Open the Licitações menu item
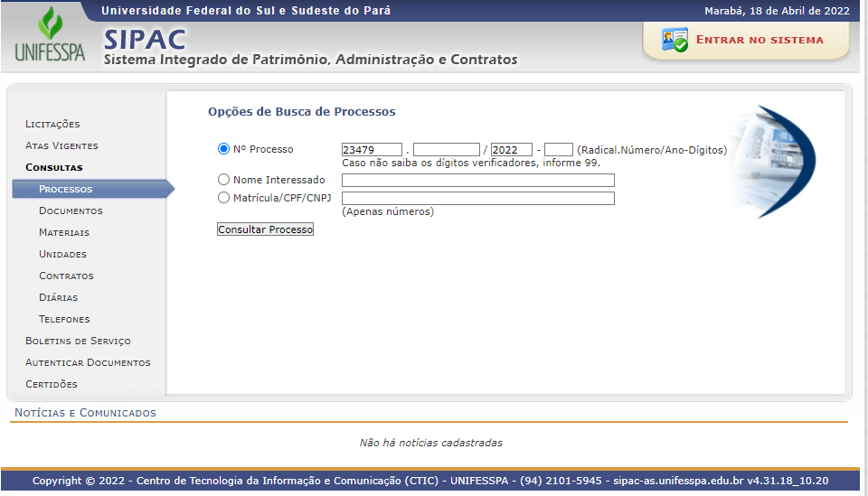This screenshot has height=496, width=868. point(52,124)
